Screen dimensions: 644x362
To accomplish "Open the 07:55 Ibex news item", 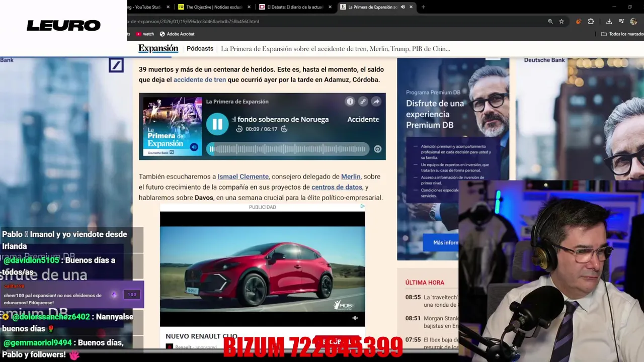I will 441,343.
